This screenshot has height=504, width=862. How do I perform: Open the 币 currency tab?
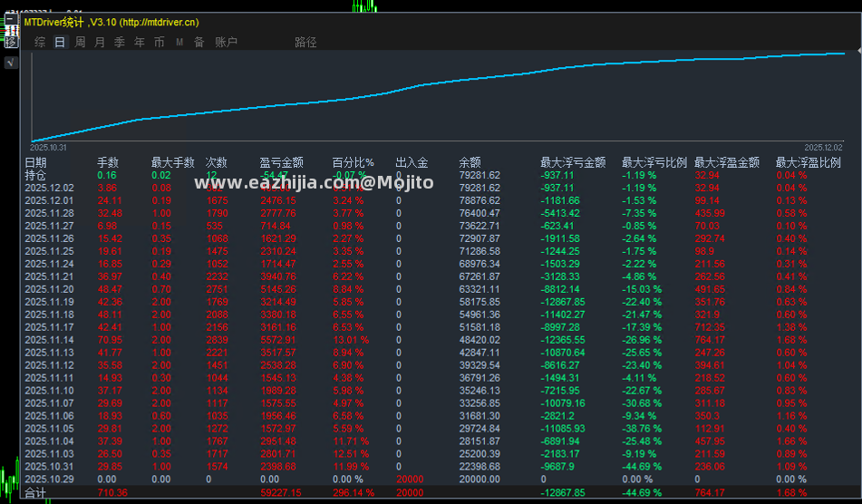[160, 43]
